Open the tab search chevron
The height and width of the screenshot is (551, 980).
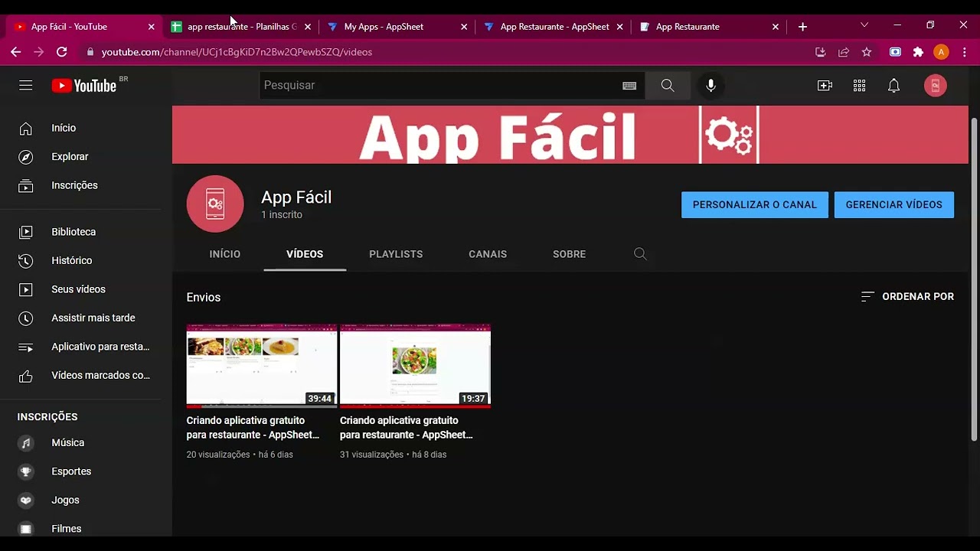(x=864, y=25)
